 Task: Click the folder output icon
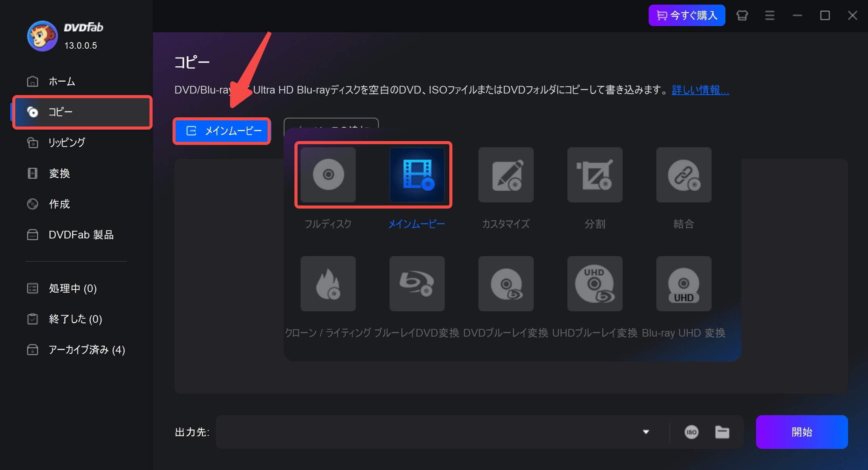coord(722,432)
